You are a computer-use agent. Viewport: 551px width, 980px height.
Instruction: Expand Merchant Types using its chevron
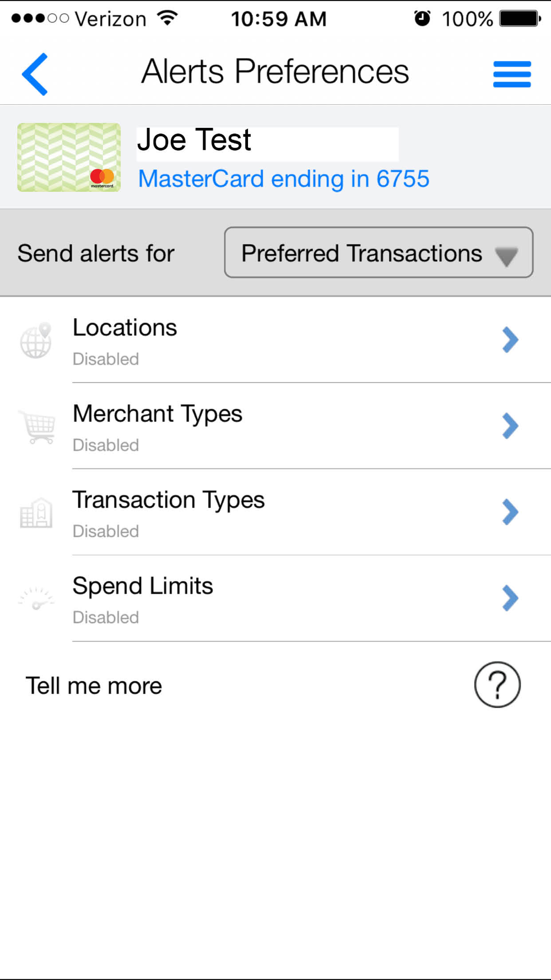(x=510, y=426)
